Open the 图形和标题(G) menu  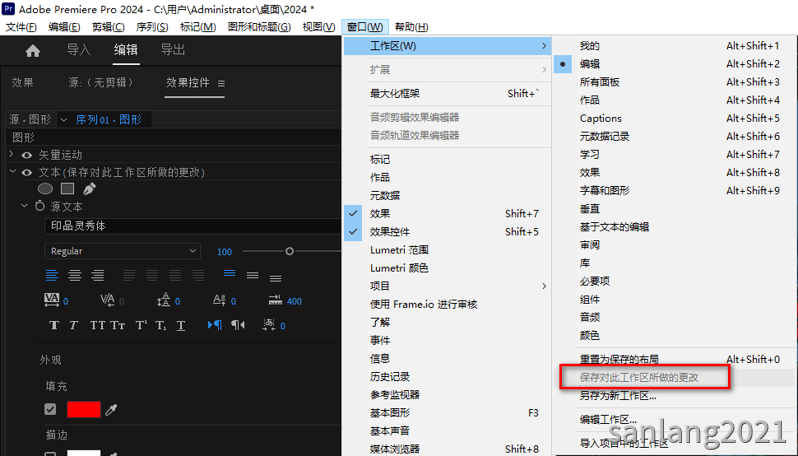[x=259, y=27]
